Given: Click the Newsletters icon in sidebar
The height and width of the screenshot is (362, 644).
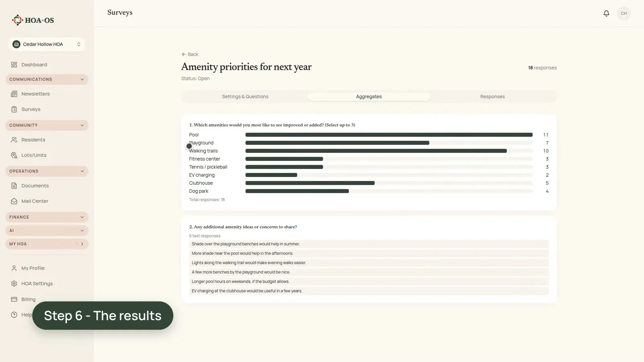Looking at the screenshot, I should [x=14, y=94].
